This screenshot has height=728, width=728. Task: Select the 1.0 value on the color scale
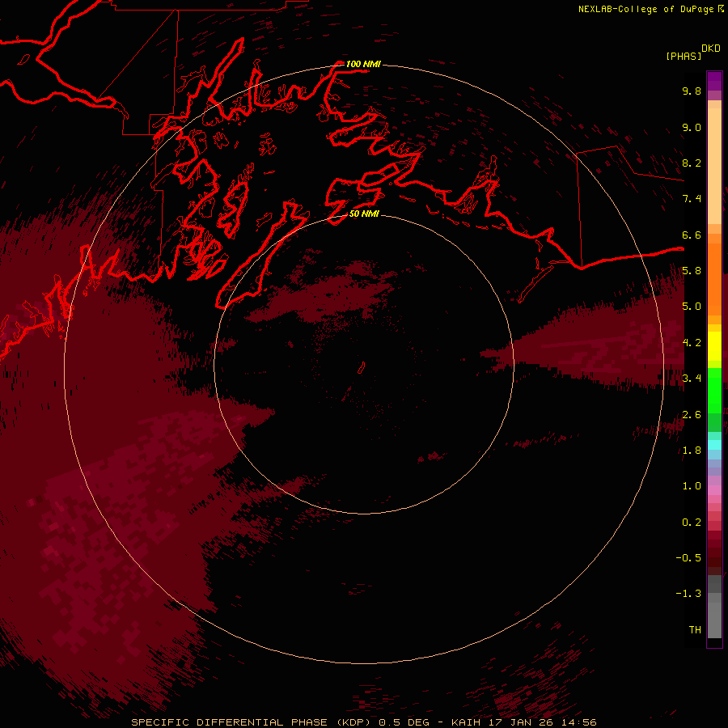tap(692, 486)
